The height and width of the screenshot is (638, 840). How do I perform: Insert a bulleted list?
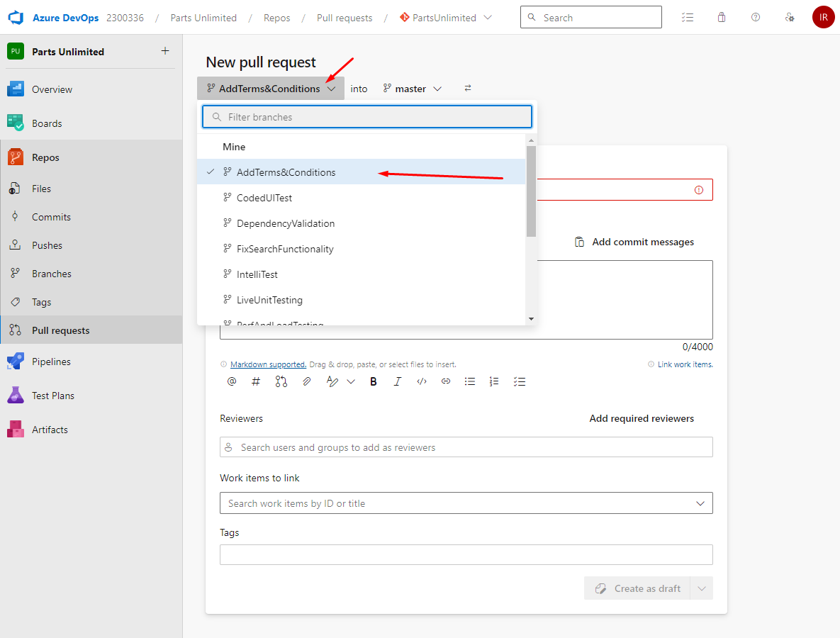tap(470, 381)
